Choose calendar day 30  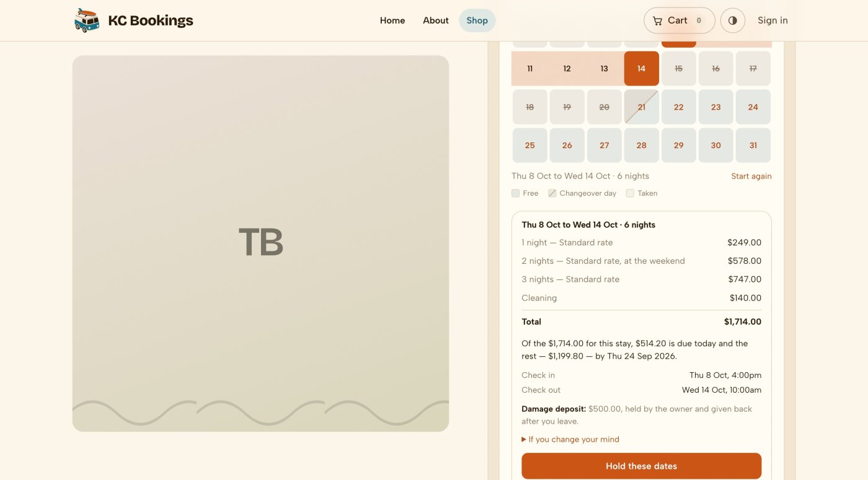(715, 145)
